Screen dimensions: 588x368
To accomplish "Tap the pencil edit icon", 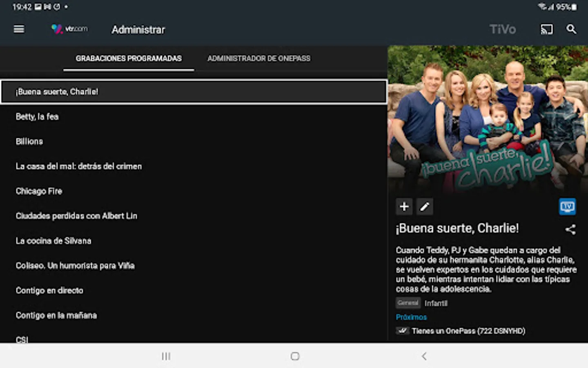I will [x=425, y=206].
